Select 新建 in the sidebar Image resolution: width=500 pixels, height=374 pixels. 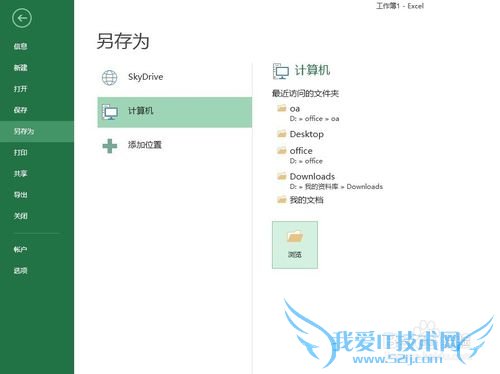pos(20,68)
